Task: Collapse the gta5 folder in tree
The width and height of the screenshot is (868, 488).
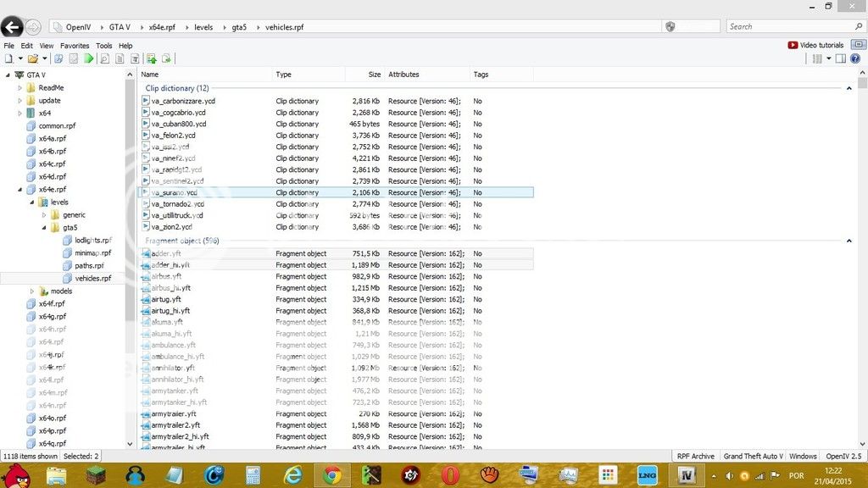Action: pos(44,228)
